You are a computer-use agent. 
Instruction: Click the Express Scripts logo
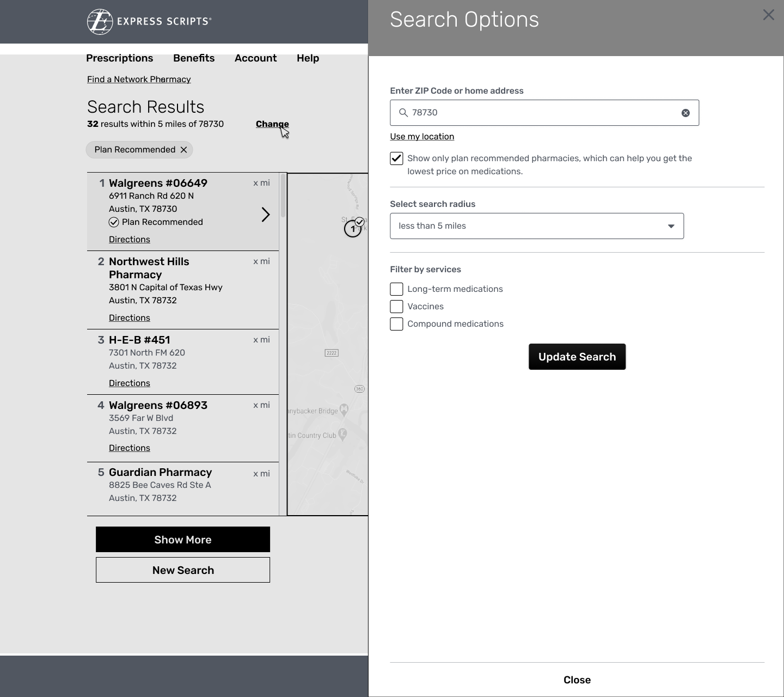(x=149, y=22)
